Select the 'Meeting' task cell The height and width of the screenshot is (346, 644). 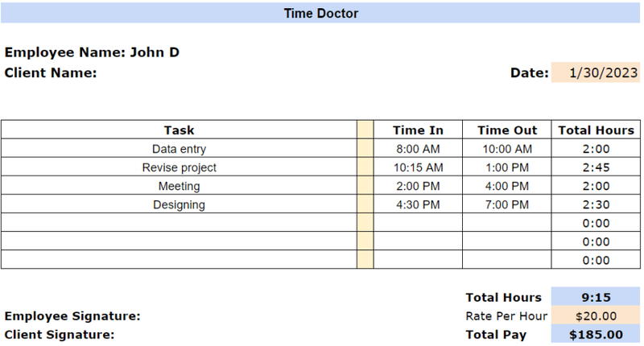click(179, 186)
